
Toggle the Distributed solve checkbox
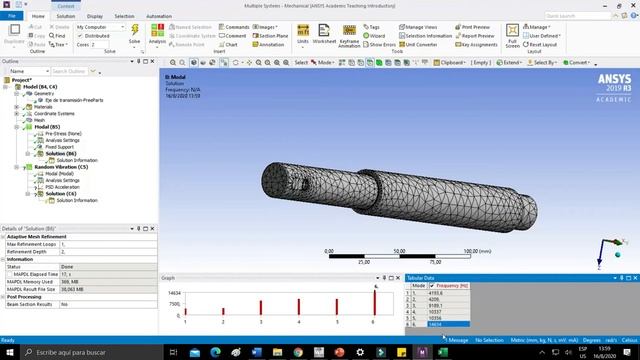[80, 36]
